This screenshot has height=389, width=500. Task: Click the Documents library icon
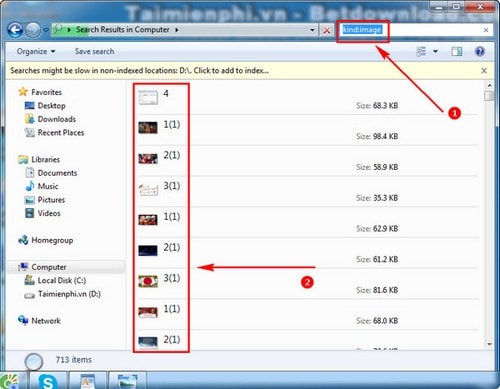30,173
